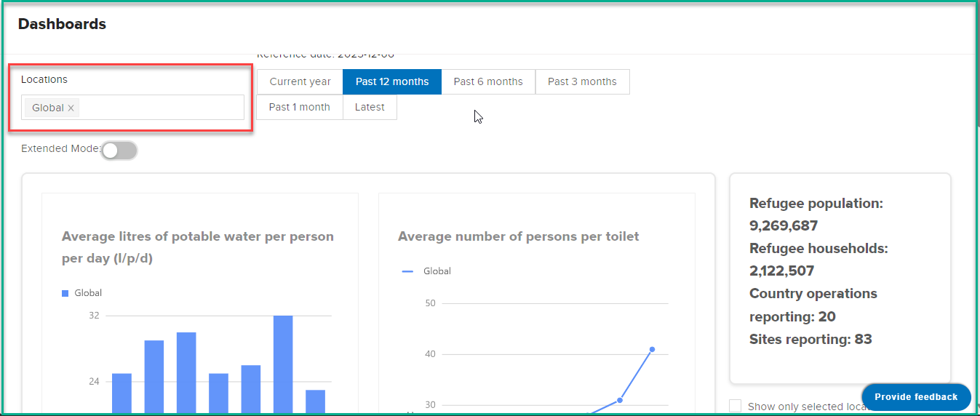Click Average litres of potable water title
This screenshot has width=980, height=416.
pos(198,248)
